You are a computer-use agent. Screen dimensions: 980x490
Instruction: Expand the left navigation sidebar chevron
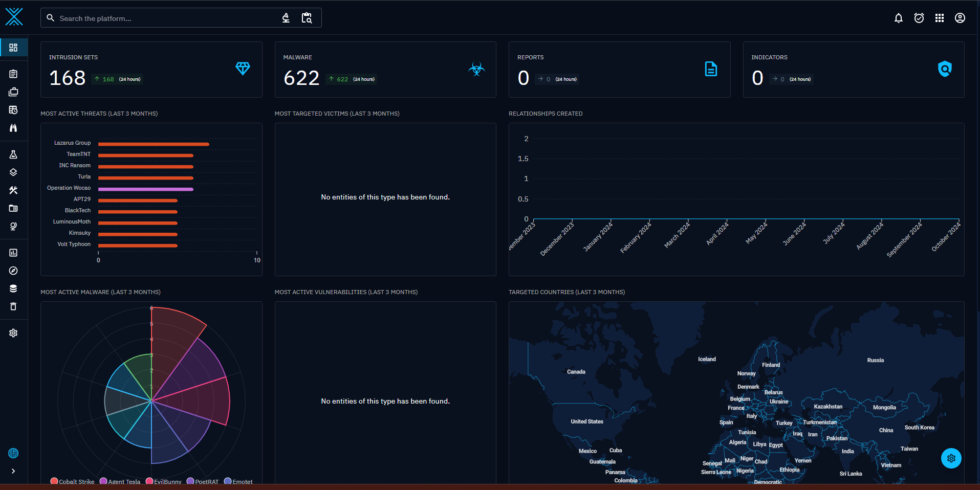(13, 471)
